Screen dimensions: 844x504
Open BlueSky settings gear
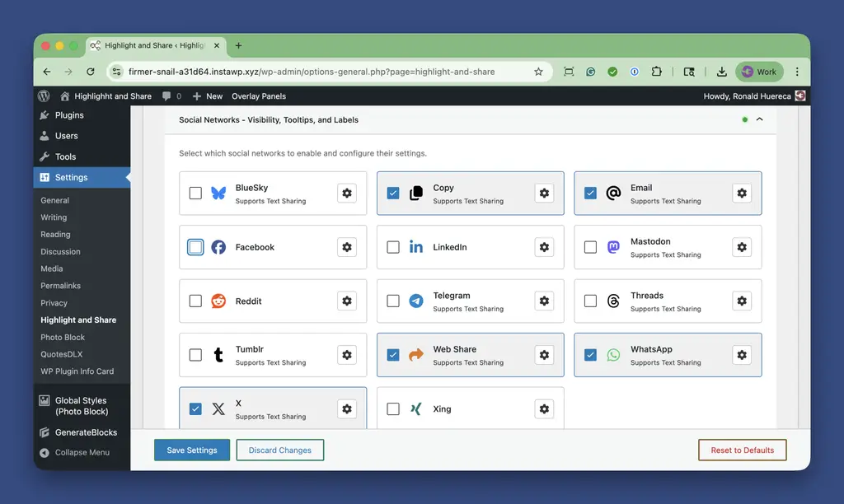click(x=347, y=193)
